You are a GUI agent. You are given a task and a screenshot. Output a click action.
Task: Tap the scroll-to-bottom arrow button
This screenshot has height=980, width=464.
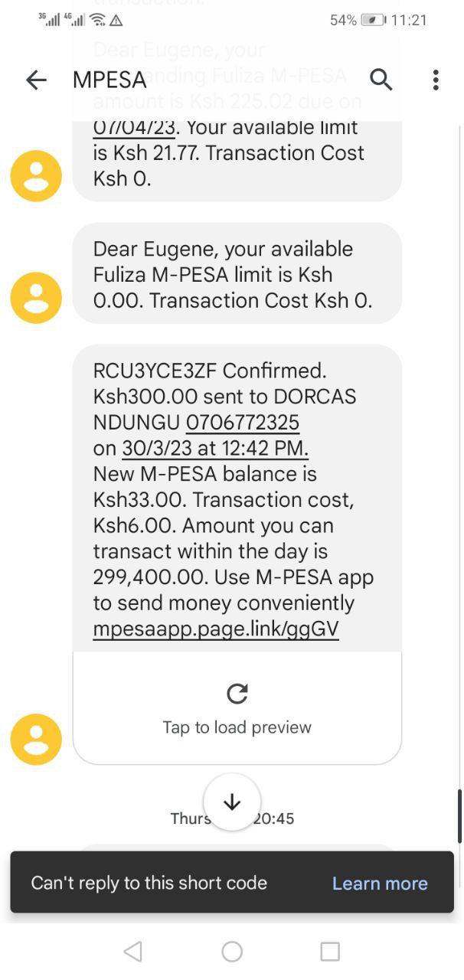[x=232, y=802]
